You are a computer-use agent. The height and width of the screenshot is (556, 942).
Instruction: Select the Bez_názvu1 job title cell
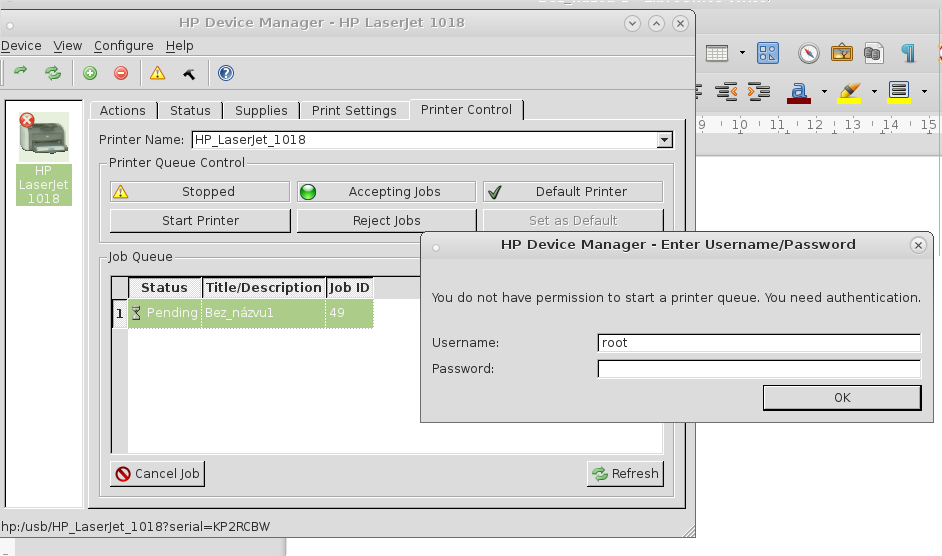tap(263, 313)
